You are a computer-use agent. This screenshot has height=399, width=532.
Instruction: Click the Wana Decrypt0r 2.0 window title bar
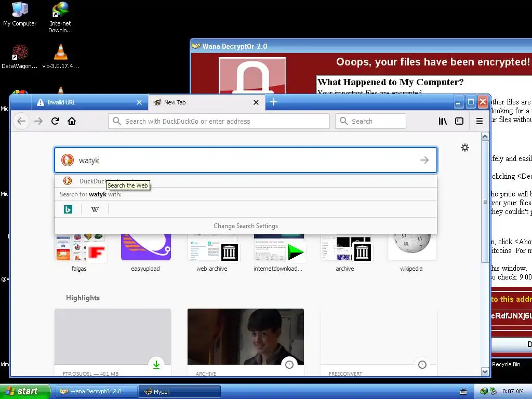pos(361,46)
